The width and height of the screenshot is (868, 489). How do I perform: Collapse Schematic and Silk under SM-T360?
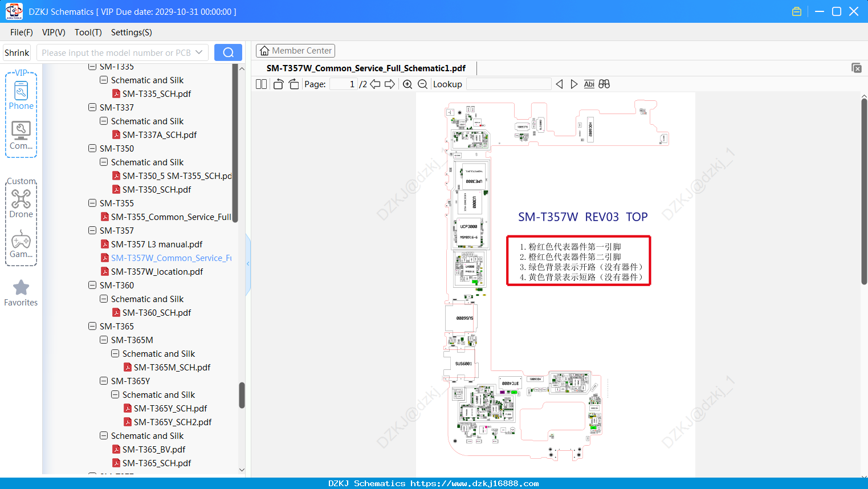point(104,299)
